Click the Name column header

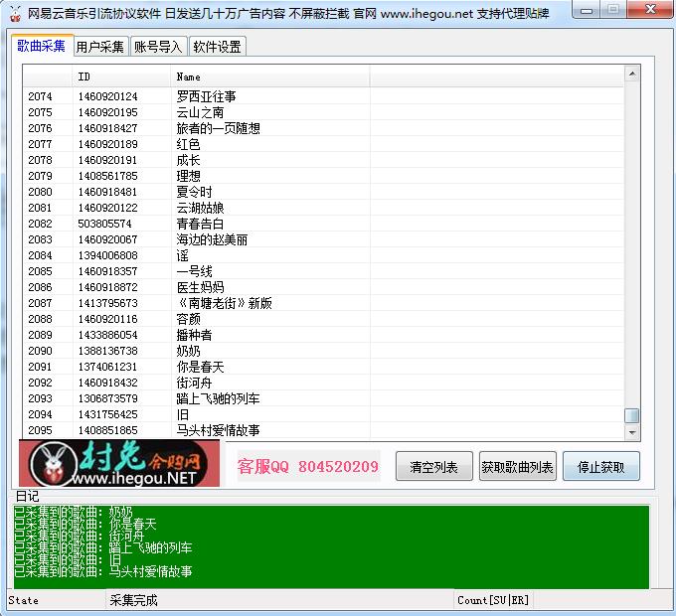point(268,77)
